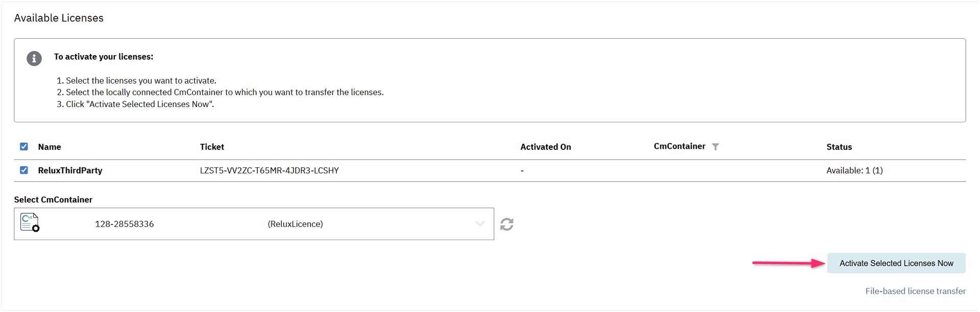This screenshot has height=312, width=980.
Task: Click the refresh CmContainer list icon
Action: pos(507,224)
